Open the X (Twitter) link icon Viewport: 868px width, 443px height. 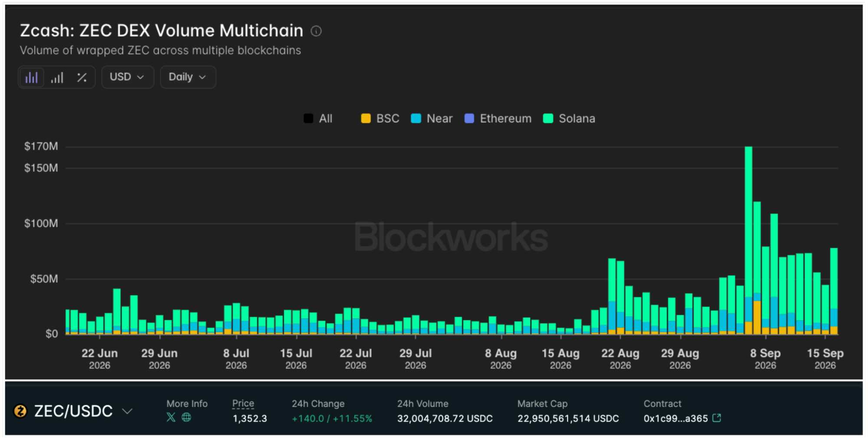171,417
